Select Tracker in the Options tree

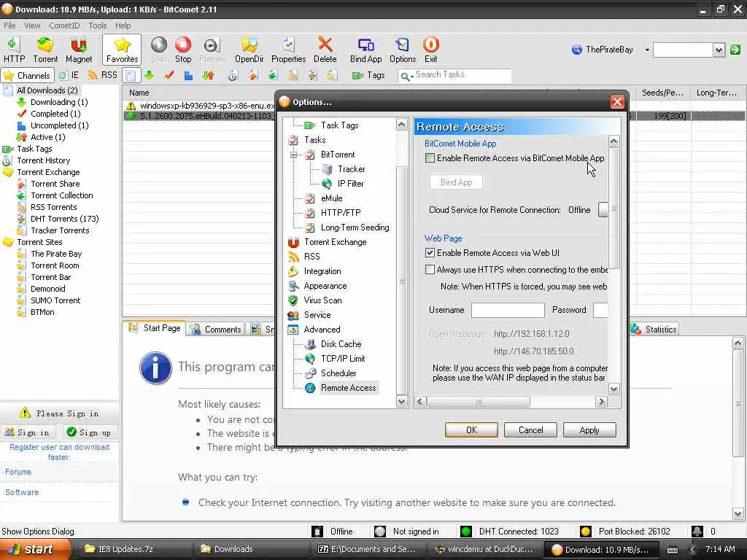[x=351, y=169]
